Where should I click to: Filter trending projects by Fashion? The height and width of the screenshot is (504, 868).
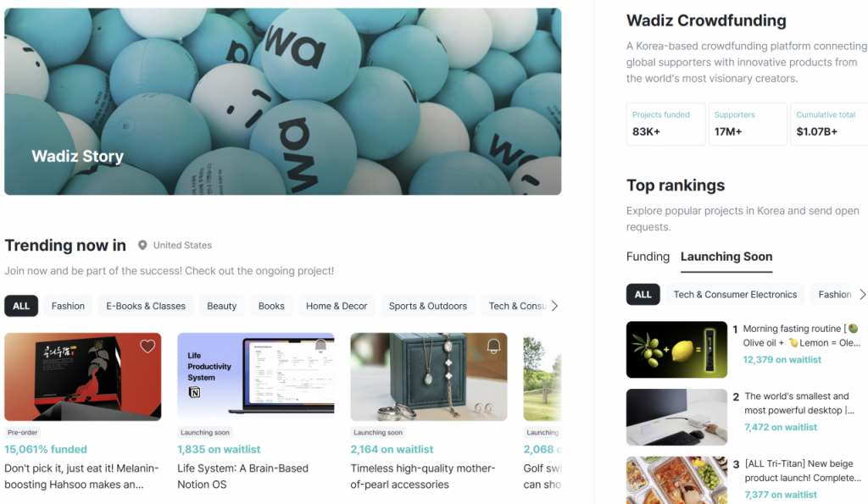pyautogui.click(x=68, y=306)
